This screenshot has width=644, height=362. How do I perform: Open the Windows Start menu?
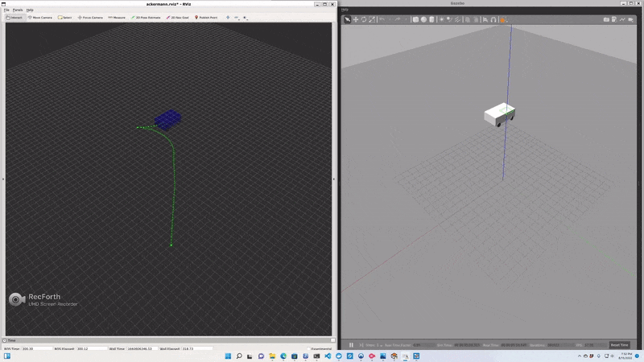pyautogui.click(x=228, y=356)
